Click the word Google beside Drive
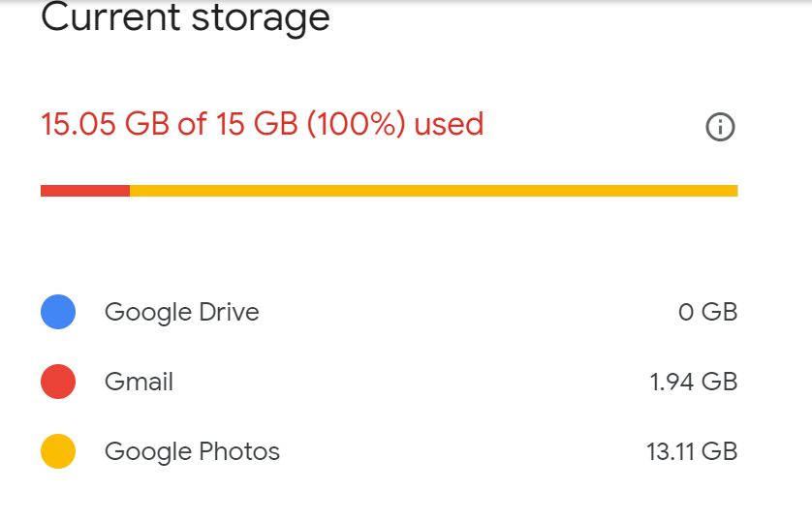The width and height of the screenshot is (812, 522). [x=147, y=312]
